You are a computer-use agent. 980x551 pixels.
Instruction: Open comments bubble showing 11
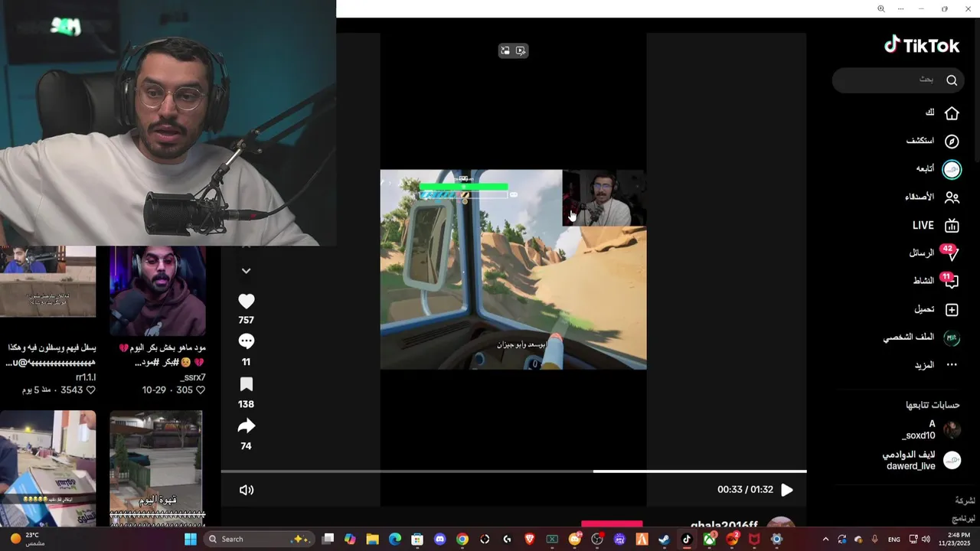pos(246,341)
